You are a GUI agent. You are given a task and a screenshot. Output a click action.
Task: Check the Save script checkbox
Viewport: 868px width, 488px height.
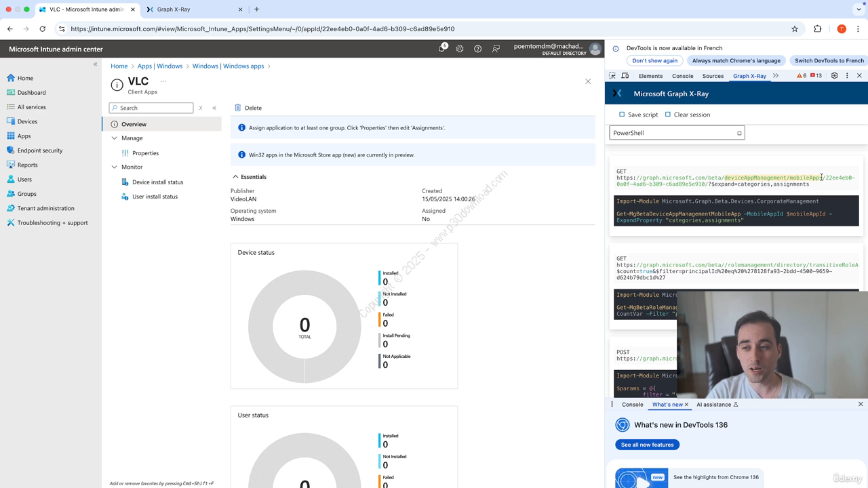point(622,115)
